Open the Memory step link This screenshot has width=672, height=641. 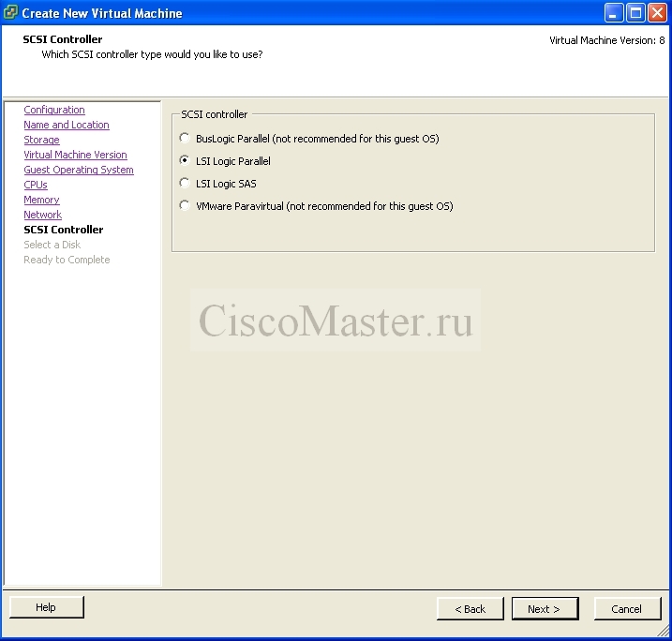tap(41, 200)
